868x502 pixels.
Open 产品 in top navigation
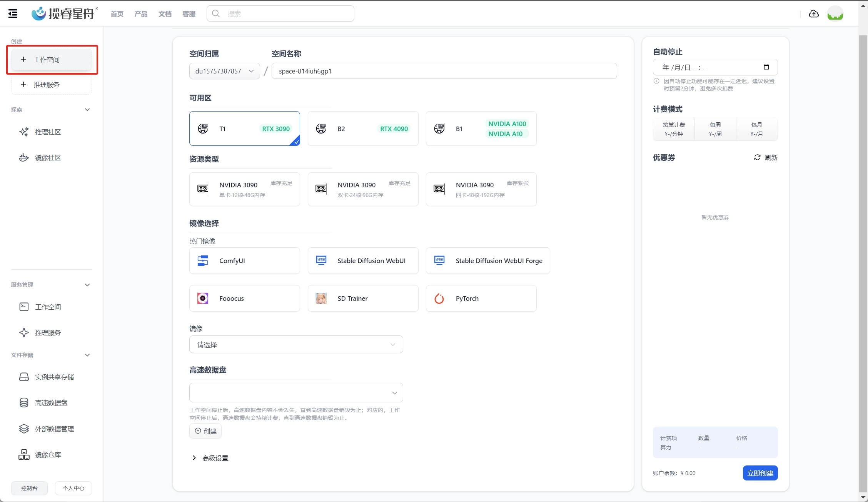[141, 14]
